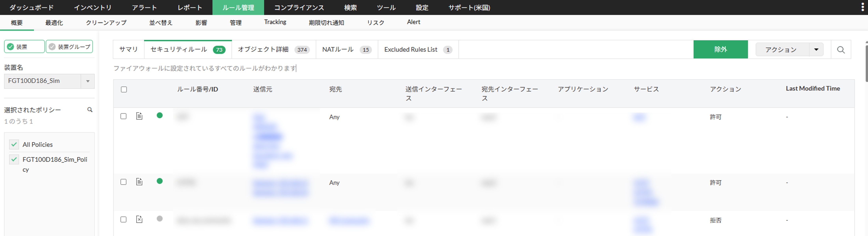The height and width of the screenshot is (236, 868).
Task: Expand the 装置名 dropdown showing FGT100D186_Sim
Action: point(88,81)
